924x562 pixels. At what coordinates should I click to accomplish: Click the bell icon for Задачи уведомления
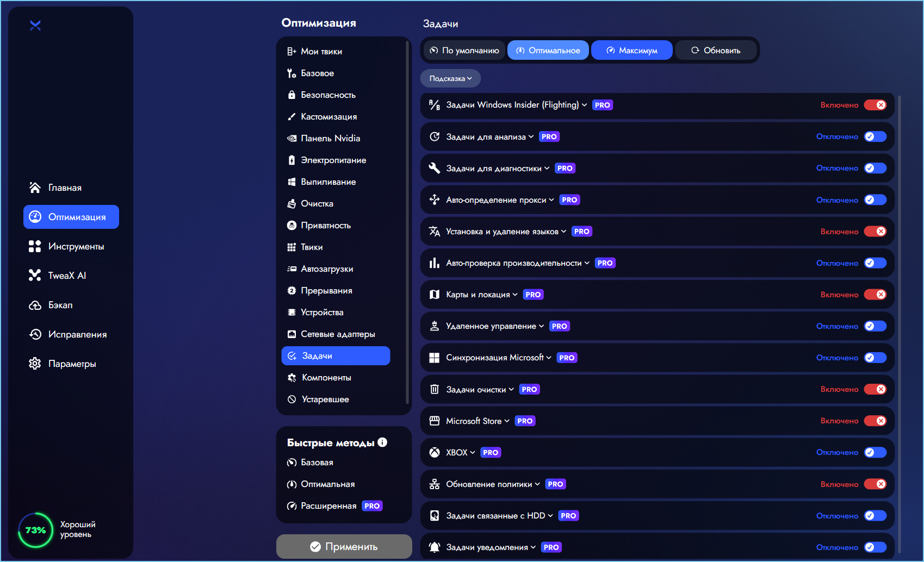435,547
